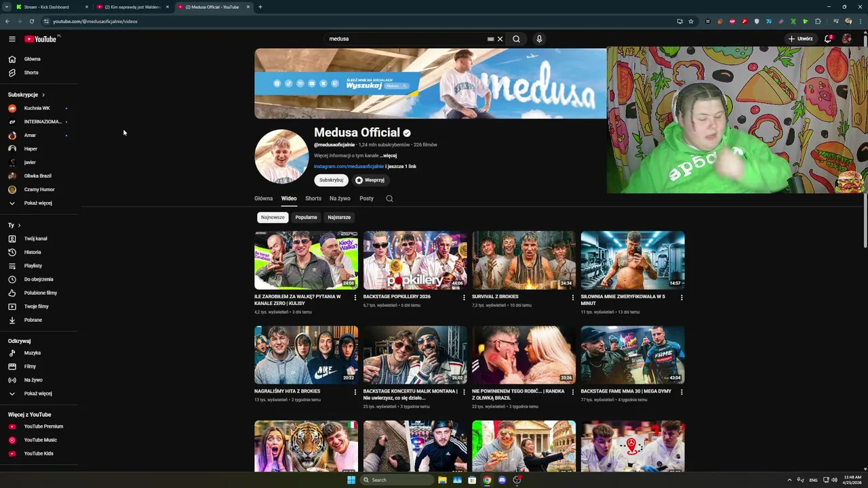Viewport: 868px width, 488px height.
Task: Open options for NAGRALIŚMY HITA Z BROKIES
Action: tap(355, 392)
